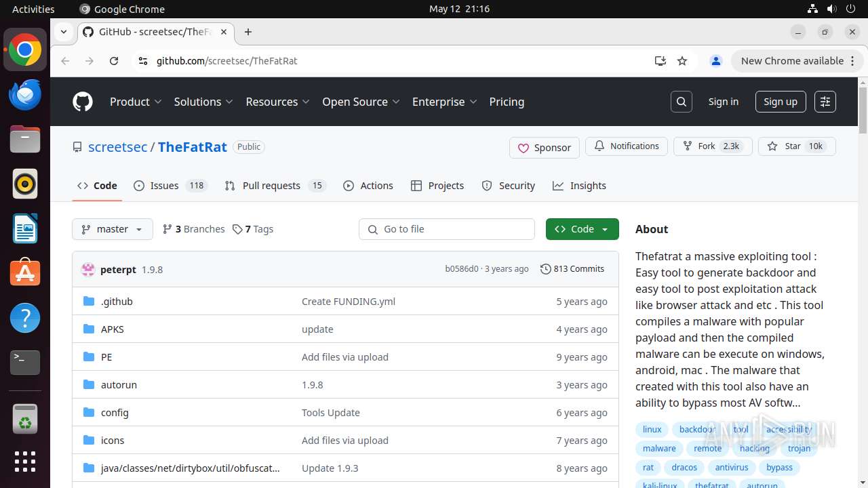868x488 pixels.
Task: View site information icon in address bar
Action: (142, 61)
